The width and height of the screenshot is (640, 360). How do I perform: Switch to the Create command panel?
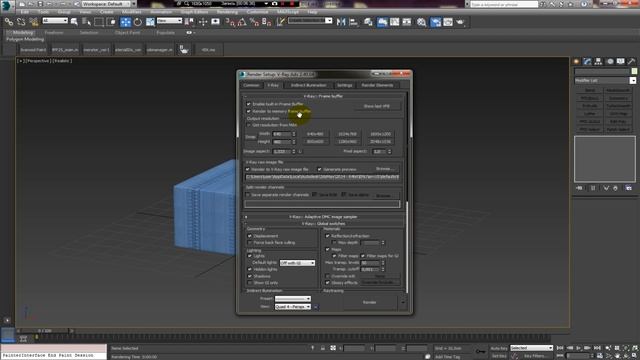576,62
